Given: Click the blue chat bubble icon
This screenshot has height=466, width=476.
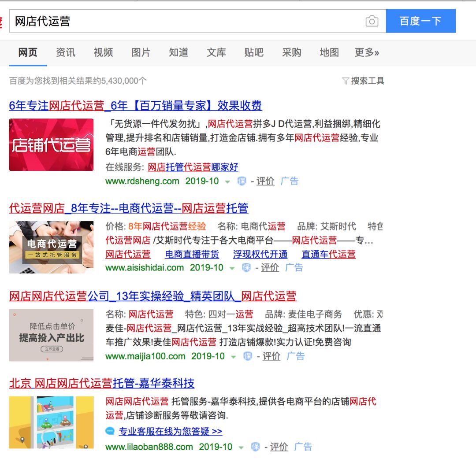Looking at the screenshot, I should [110, 431].
